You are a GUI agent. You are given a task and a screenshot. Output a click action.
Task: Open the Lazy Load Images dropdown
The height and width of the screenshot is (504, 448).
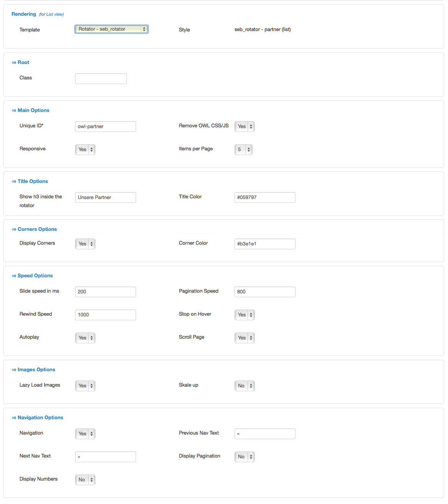click(x=85, y=386)
